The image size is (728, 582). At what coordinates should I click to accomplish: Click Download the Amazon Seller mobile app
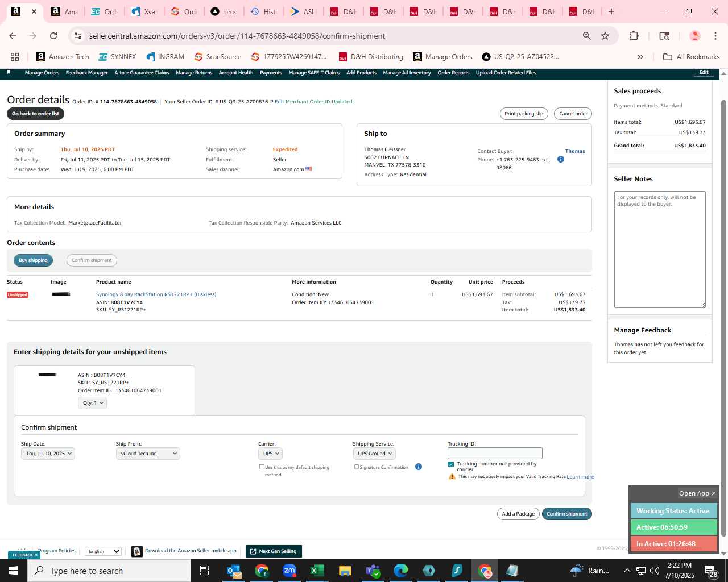point(191,551)
